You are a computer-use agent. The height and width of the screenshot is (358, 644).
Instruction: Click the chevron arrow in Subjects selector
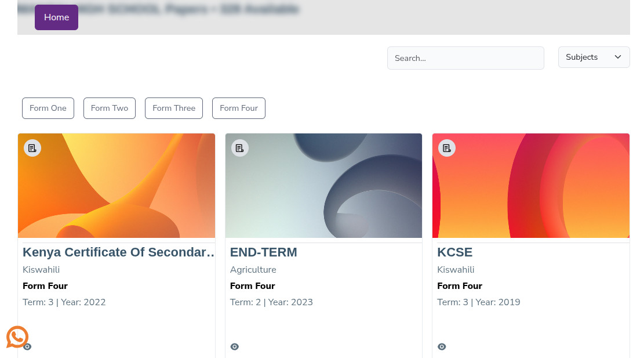(x=618, y=57)
